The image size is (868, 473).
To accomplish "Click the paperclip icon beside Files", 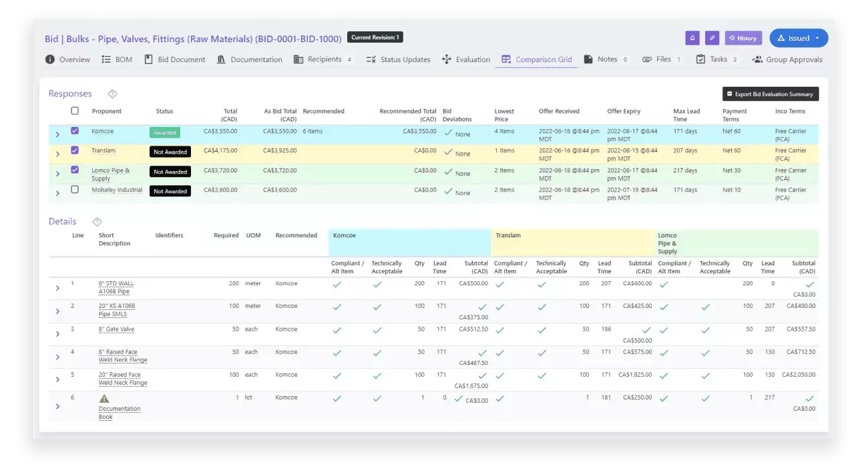I will click(x=647, y=59).
